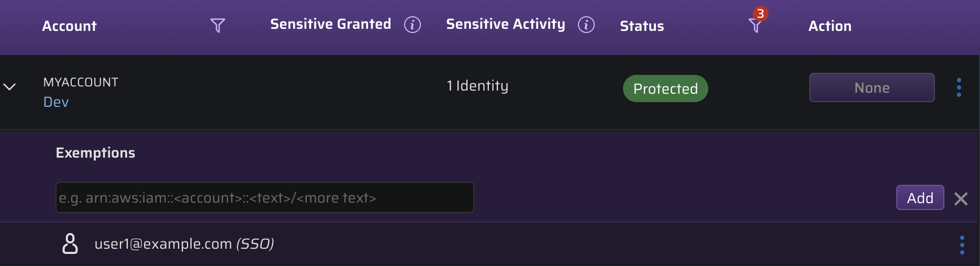The image size is (980, 266).
Task: Focus the exemption ARN input field
Action: click(x=265, y=197)
